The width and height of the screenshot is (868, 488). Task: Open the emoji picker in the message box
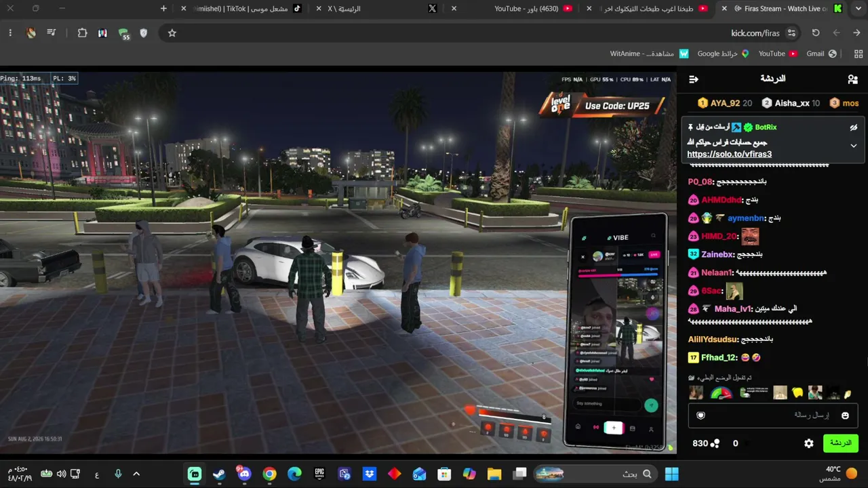(x=845, y=415)
